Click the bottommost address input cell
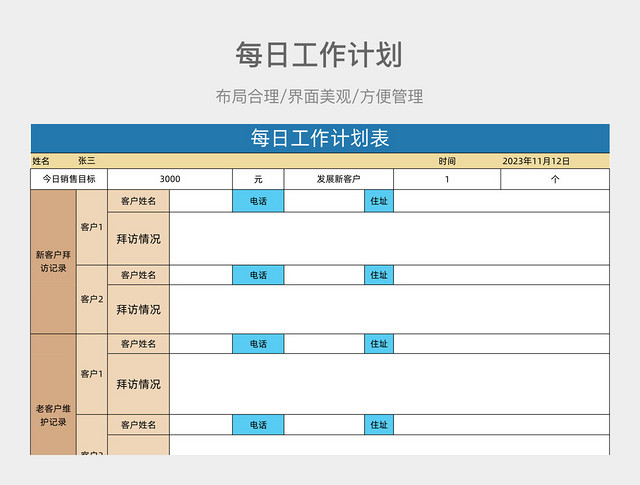The width and height of the screenshot is (640, 485). (x=502, y=425)
